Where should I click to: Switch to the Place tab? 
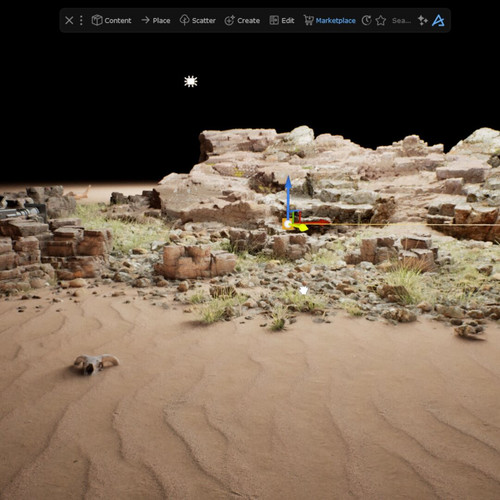click(156, 20)
